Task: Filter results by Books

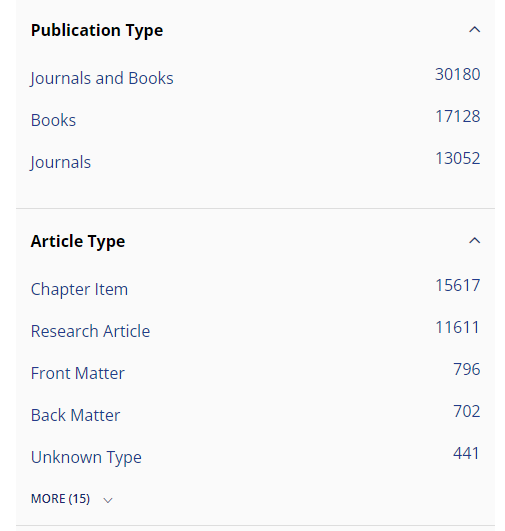Action: [x=54, y=120]
